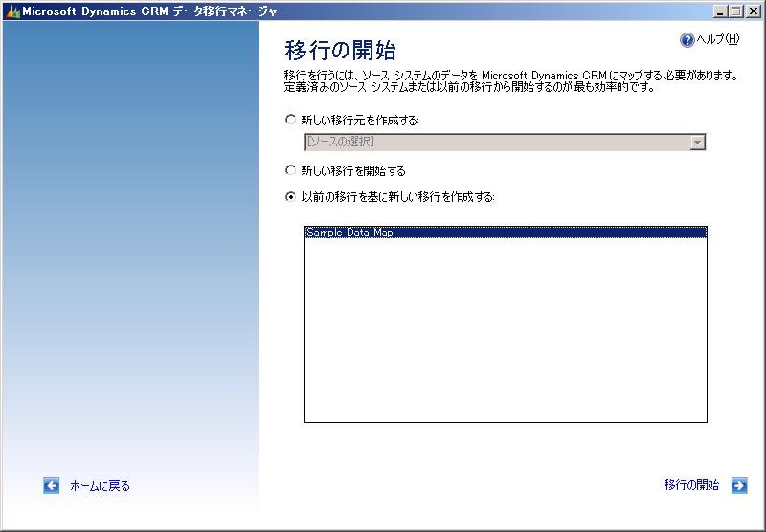Viewport: 766px width, 532px height.
Task: Click the blue Help question mark icon
Action: point(687,40)
